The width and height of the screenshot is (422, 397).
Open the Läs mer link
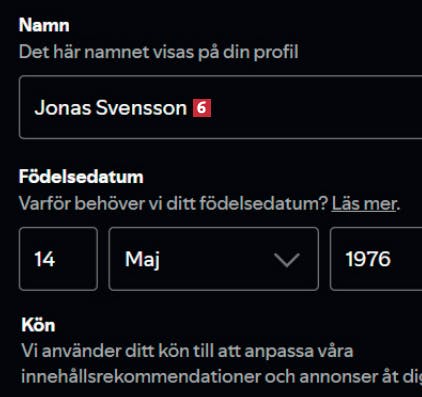click(x=364, y=203)
